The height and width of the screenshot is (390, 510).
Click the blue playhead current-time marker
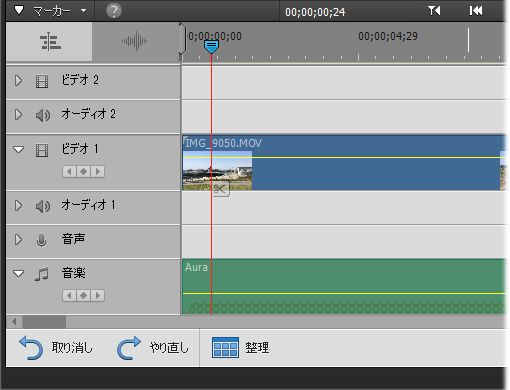pos(211,46)
